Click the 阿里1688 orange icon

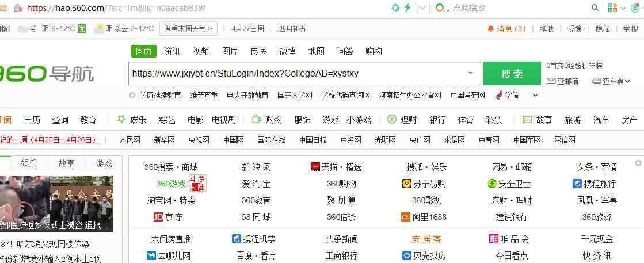pyautogui.click(x=406, y=216)
